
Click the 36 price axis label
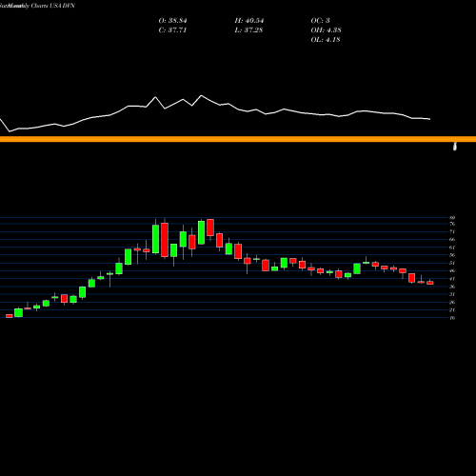(x=452, y=287)
